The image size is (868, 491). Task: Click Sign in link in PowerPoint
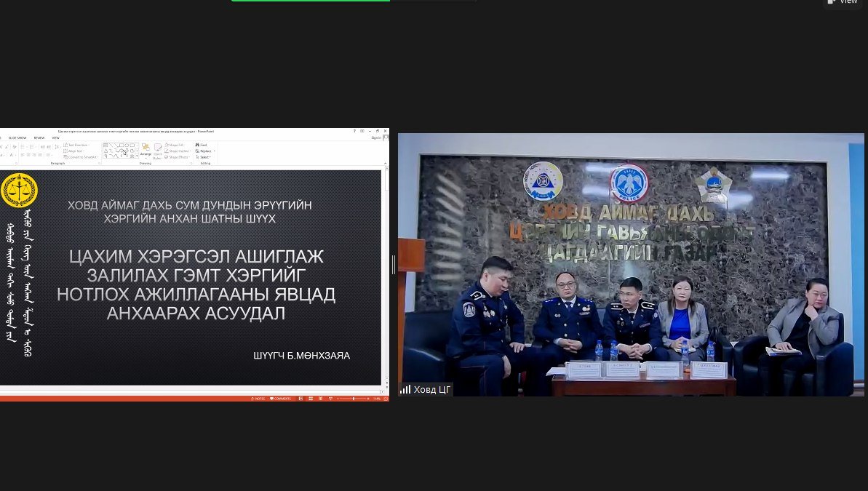tap(375, 137)
